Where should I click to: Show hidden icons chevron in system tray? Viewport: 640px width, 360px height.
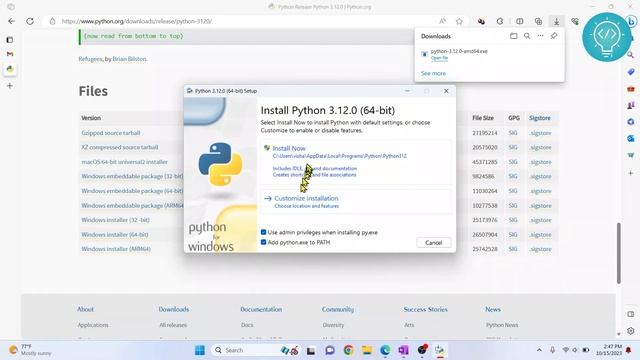(x=539, y=350)
